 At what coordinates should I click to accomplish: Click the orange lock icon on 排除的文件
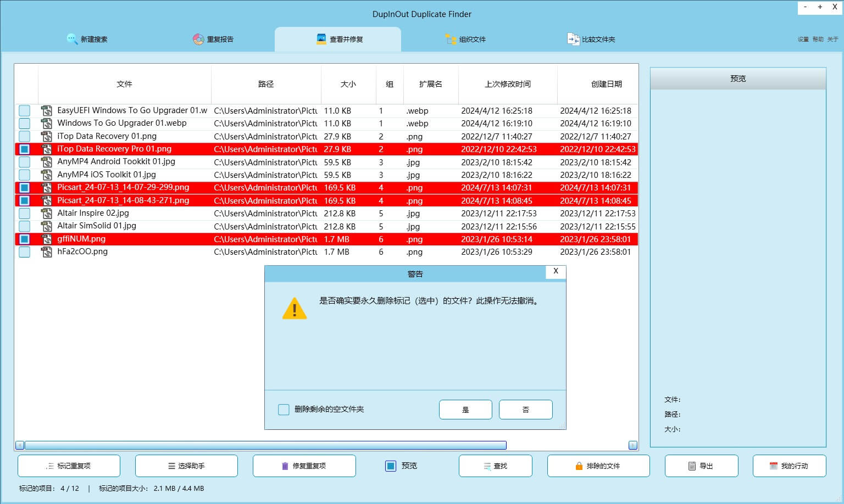[579, 466]
